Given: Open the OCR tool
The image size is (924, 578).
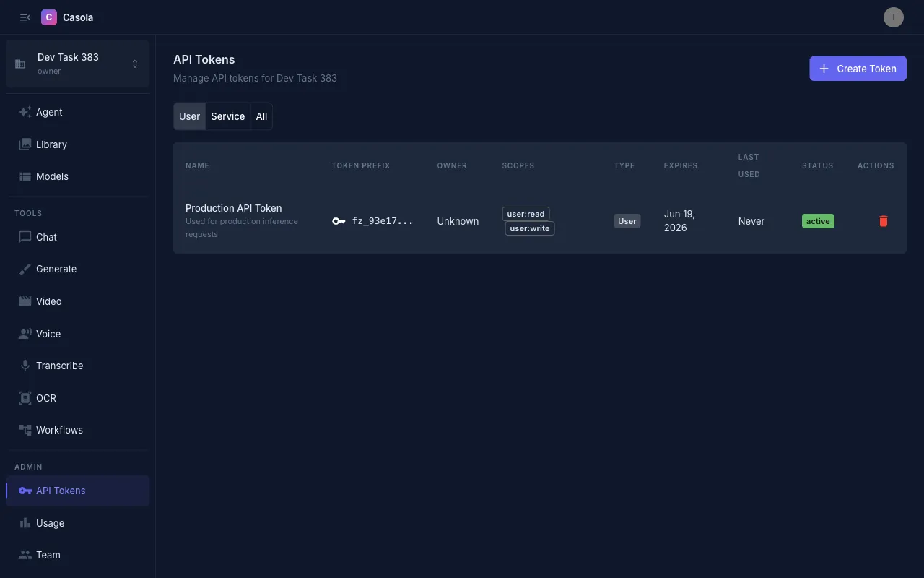Looking at the screenshot, I should click(45, 398).
